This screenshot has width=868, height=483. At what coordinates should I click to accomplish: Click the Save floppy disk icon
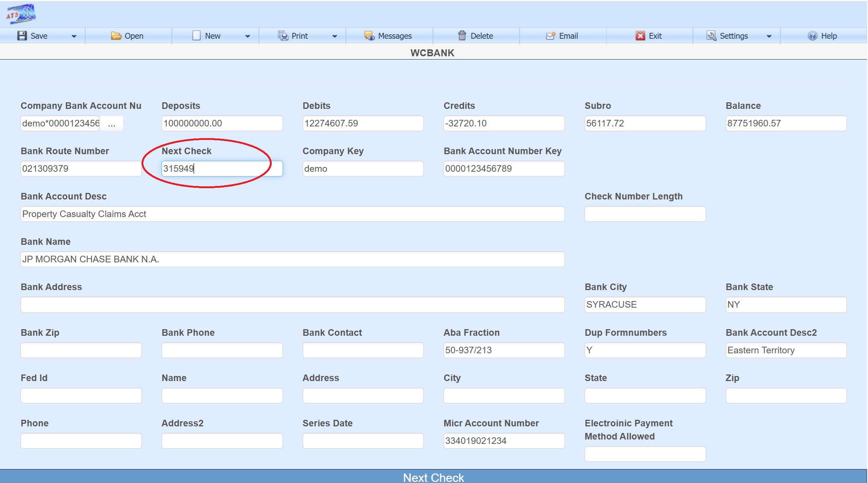pyautogui.click(x=22, y=36)
